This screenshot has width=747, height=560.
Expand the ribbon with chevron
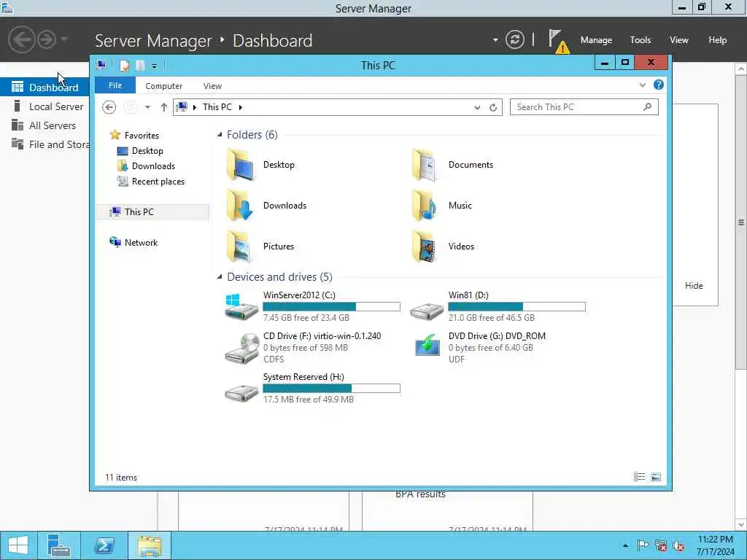[642, 85]
